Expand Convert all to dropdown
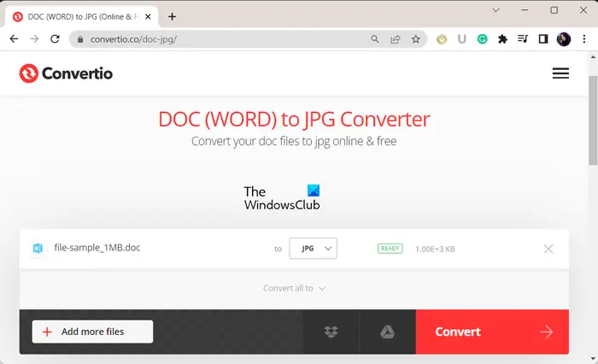The height and width of the screenshot is (364, 598). (294, 288)
